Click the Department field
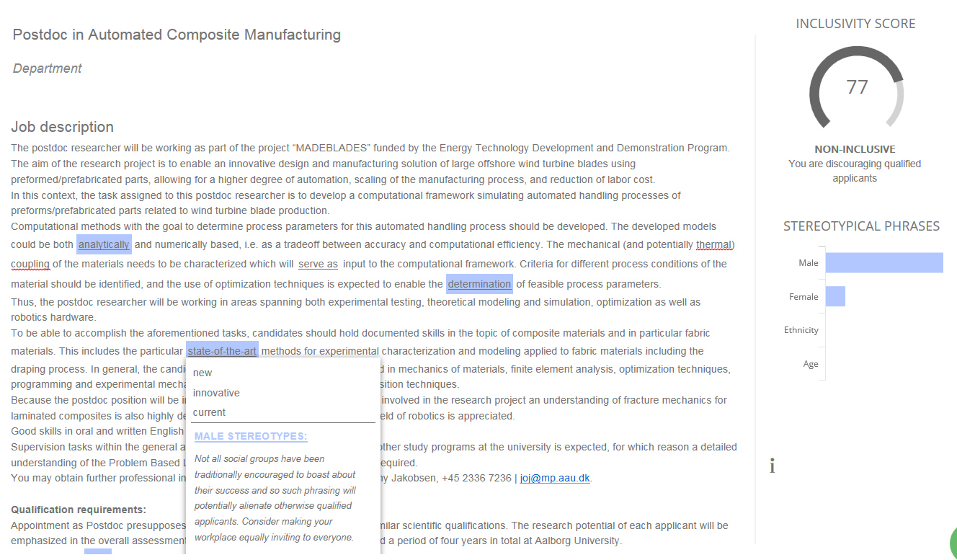 [48, 68]
